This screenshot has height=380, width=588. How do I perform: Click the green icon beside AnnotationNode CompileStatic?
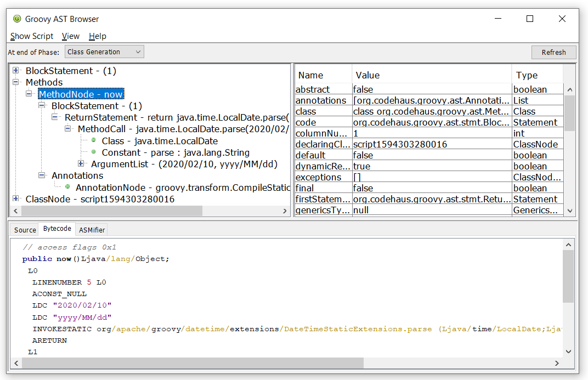pyautogui.click(x=67, y=187)
